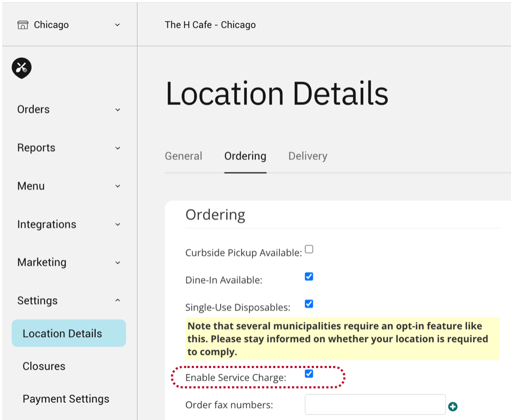Expand the Integrations sidebar section
The image size is (511, 420).
(x=69, y=224)
